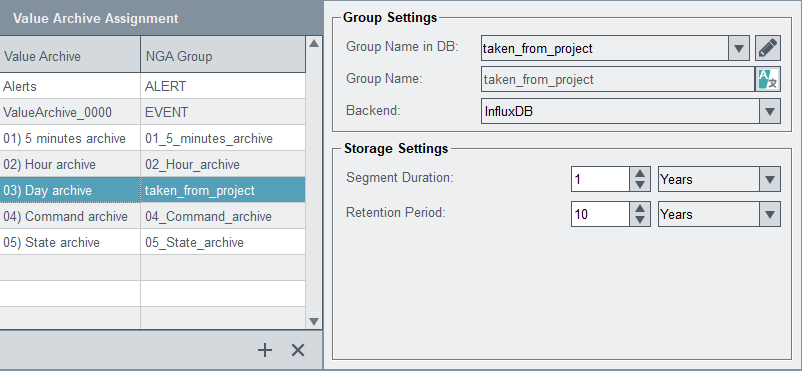Click the Segment Duration value field

(x=600, y=180)
